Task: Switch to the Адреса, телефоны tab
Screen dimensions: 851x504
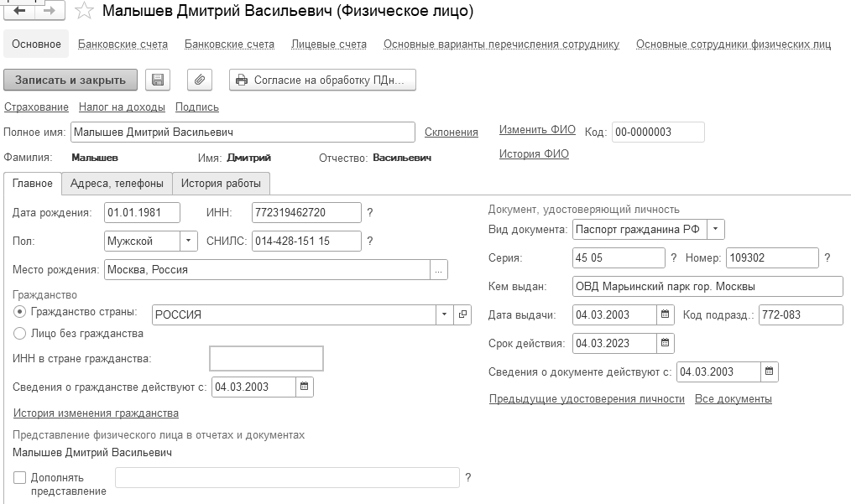Action: coord(117,184)
